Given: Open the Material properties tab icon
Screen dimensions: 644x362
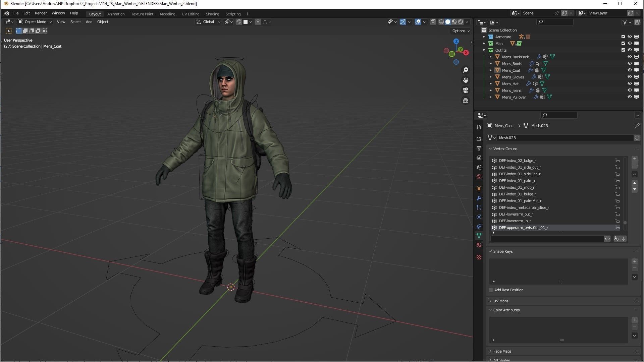Looking at the screenshot, I should point(479,245).
